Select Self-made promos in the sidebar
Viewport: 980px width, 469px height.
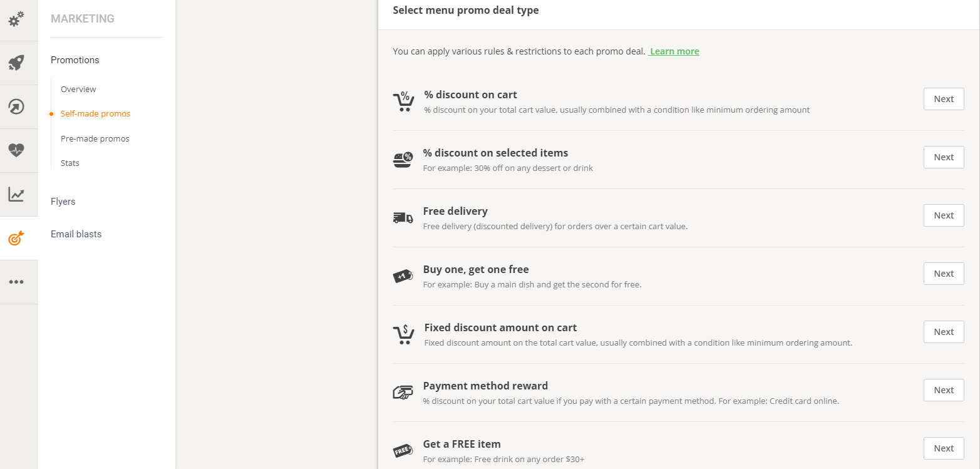pos(95,114)
